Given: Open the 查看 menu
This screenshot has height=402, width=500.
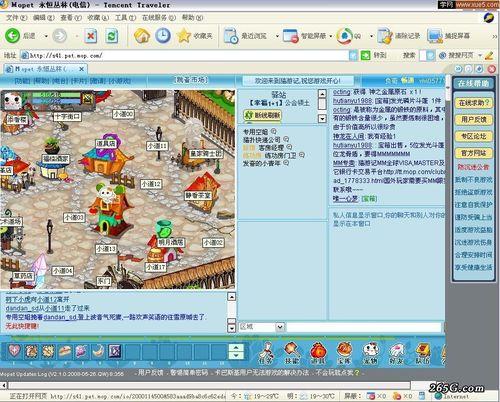Looking at the screenshot, I should pos(71,18).
